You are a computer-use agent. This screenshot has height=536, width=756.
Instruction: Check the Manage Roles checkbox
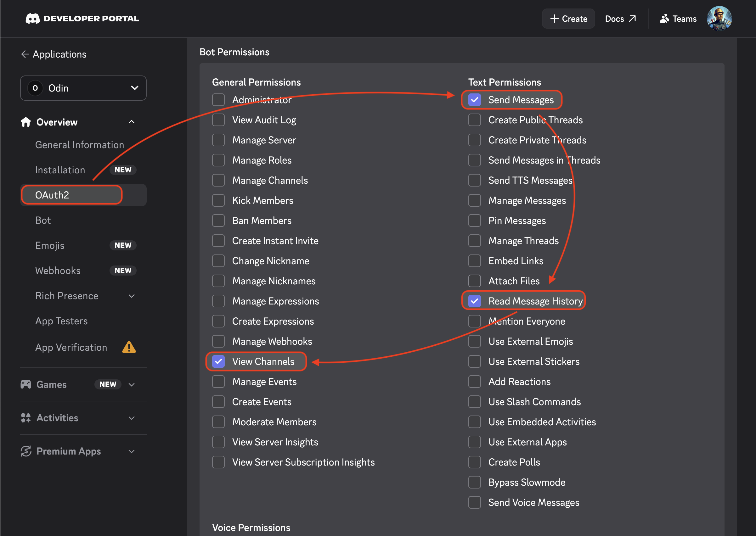click(218, 160)
